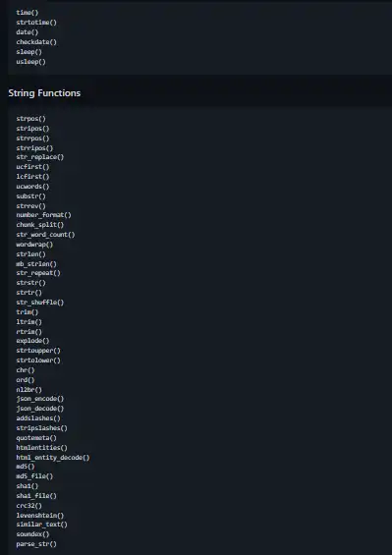
Task: Select the levenshtein() function
Action: point(40,516)
